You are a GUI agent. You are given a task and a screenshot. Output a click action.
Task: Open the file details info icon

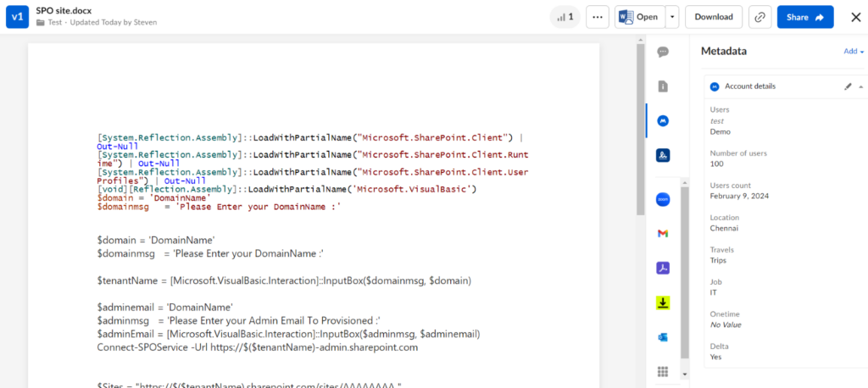[x=663, y=86]
